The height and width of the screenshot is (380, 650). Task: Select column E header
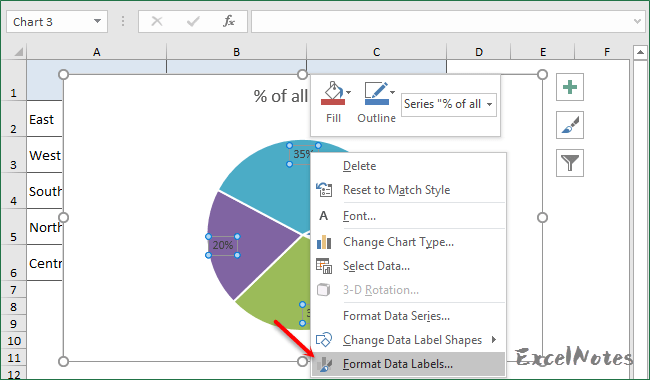(x=543, y=52)
